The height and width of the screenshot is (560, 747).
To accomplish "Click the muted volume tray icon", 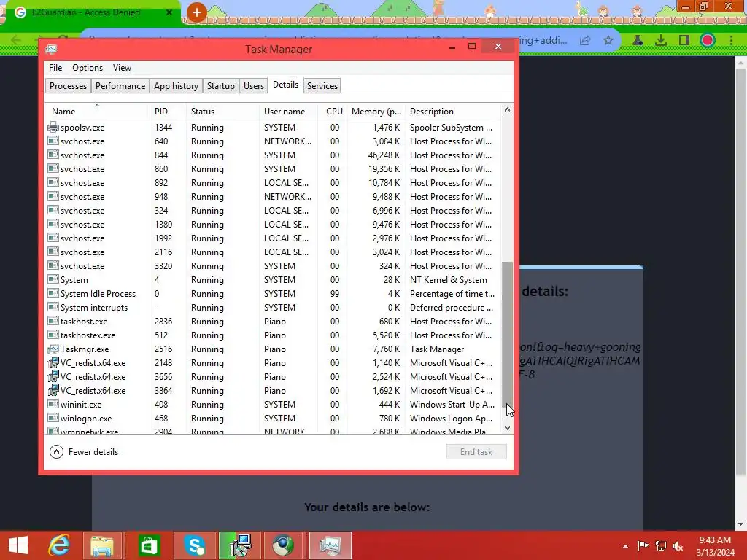I will point(678,545).
